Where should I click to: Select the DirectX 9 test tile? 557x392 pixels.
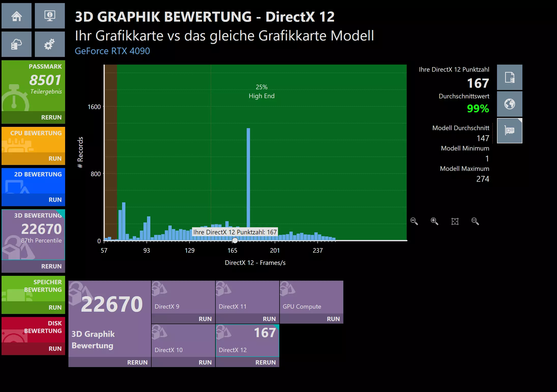tap(183, 297)
